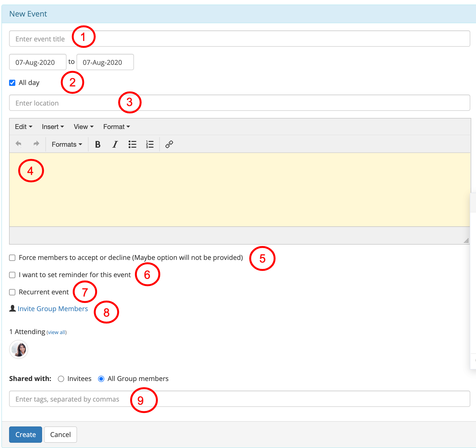Open the View menu in the editor
The image size is (476, 448).
[x=83, y=127]
